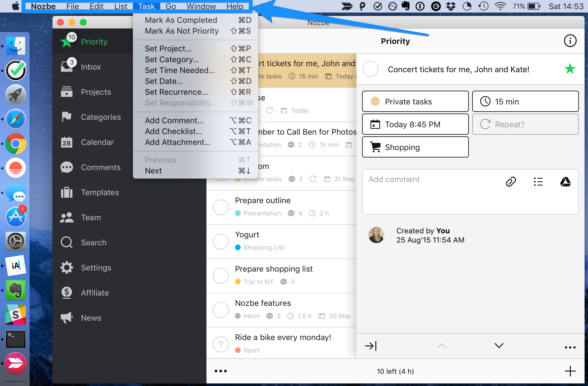Choose Add Comment... from Task menu
This screenshot has height=386, width=588.
[196, 120]
